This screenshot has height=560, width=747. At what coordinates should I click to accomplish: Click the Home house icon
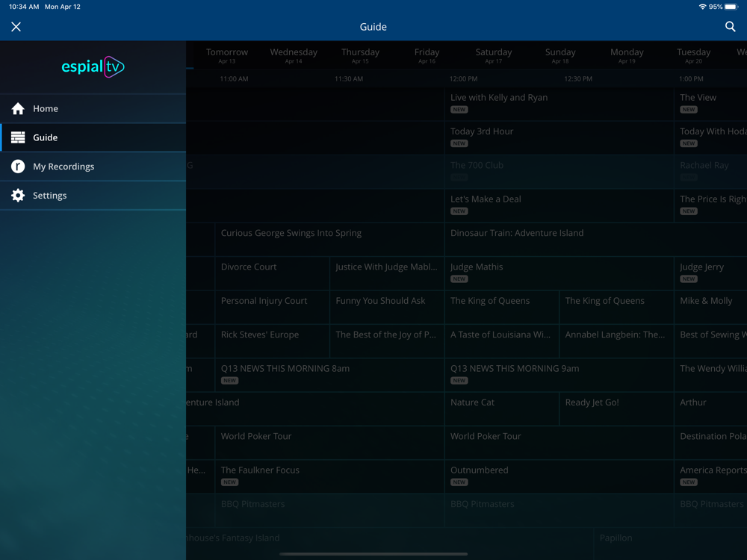[18, 108]
